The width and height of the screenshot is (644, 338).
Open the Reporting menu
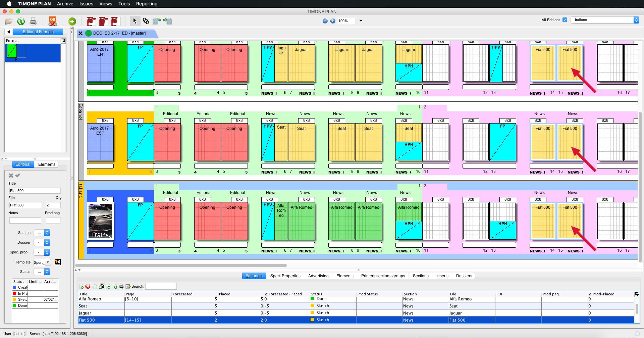(x=147, y=4)
